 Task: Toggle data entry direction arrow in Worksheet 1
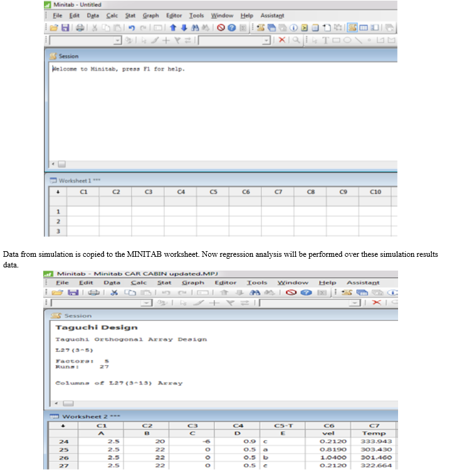58,192
